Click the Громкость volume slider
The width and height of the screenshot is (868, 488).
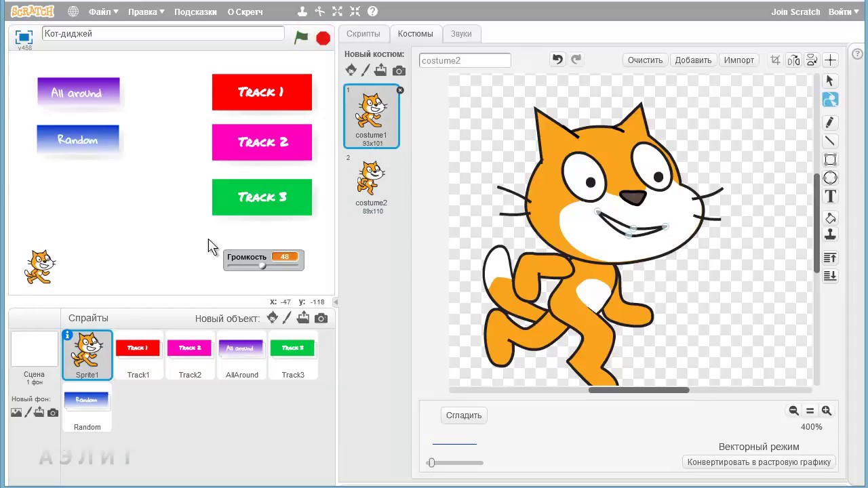264,266
